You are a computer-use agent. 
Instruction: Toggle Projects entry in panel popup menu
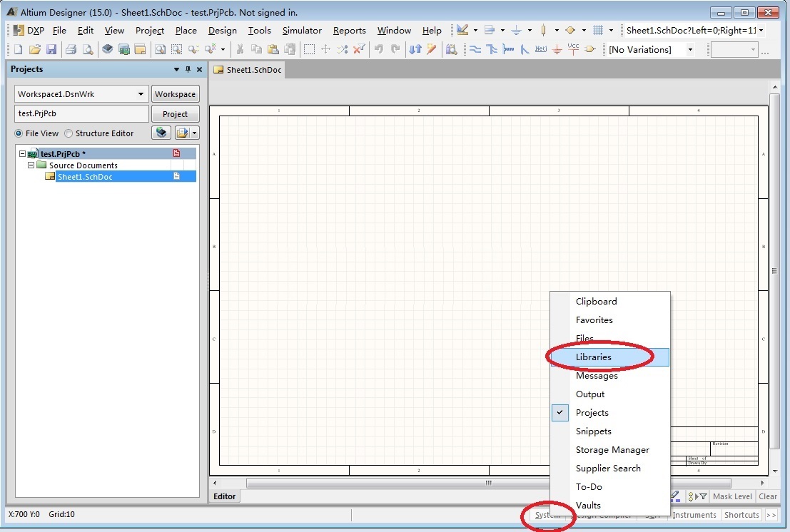592,413
